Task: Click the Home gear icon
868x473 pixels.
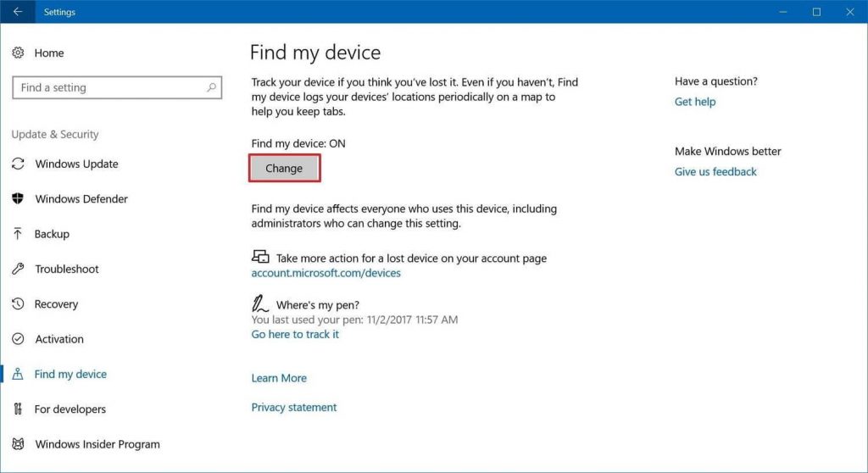Action: point(19,53)
